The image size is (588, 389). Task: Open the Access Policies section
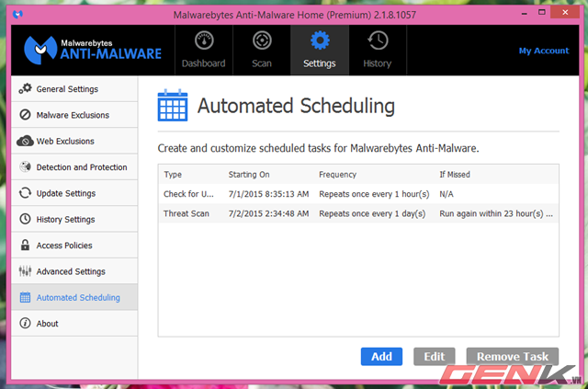click(x=74, y=246)
